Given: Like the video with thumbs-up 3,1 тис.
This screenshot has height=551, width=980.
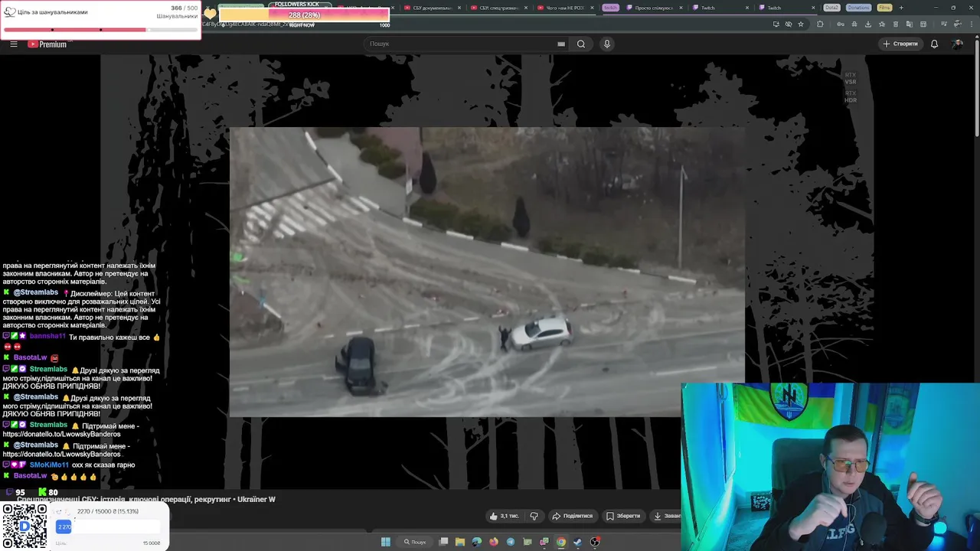Looking at the screenshot, I should point(504,516).
